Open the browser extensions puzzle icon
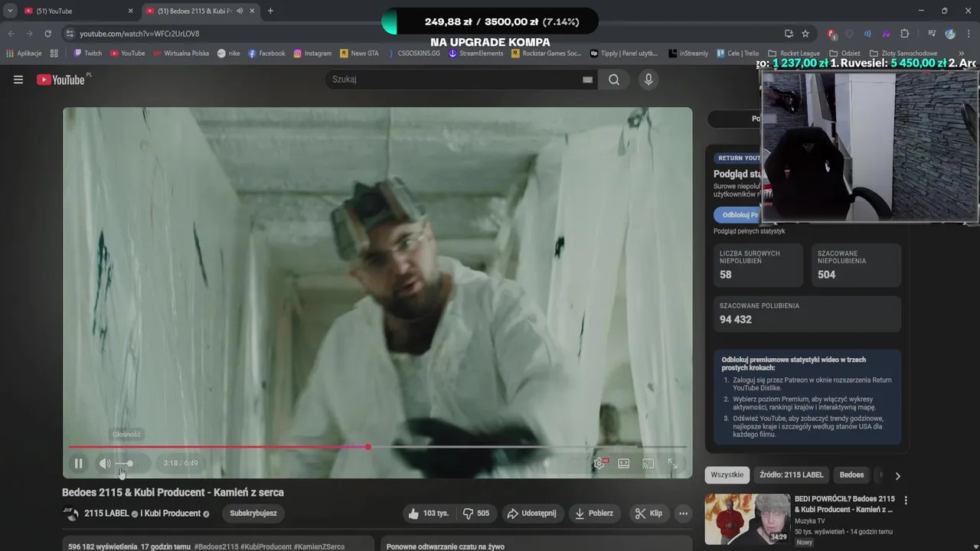The height and width of the screenshot is (551, 980). point(904,34)
